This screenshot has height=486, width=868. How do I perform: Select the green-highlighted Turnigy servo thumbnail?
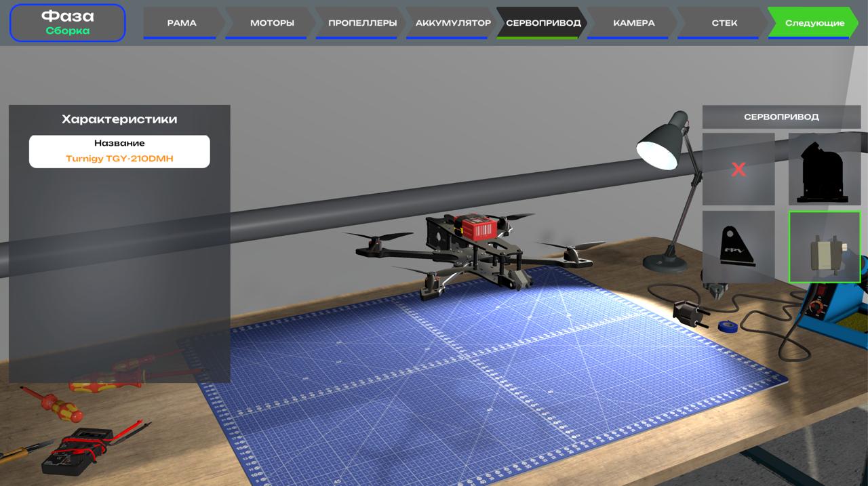pos(824,247)
